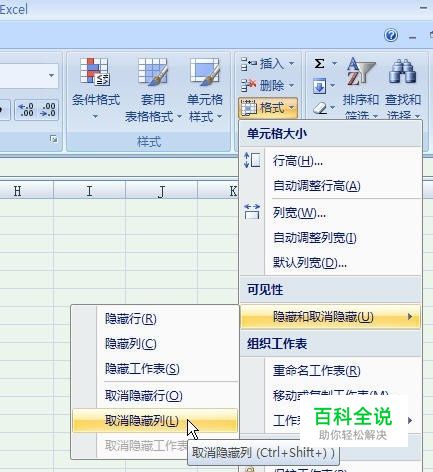Select column J header
Viewport: 433px width, 472px height.
pyautogui.click(x=161, y=191)
